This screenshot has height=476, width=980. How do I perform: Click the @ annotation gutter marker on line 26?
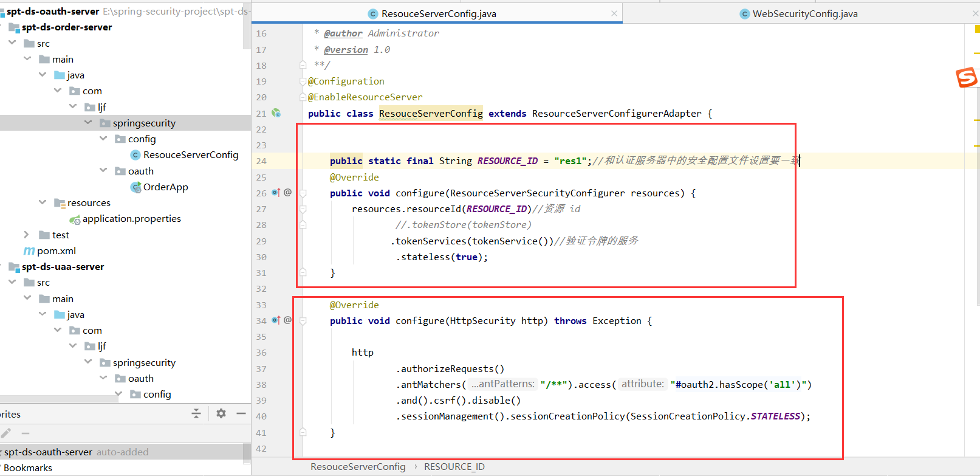[287, 192]
